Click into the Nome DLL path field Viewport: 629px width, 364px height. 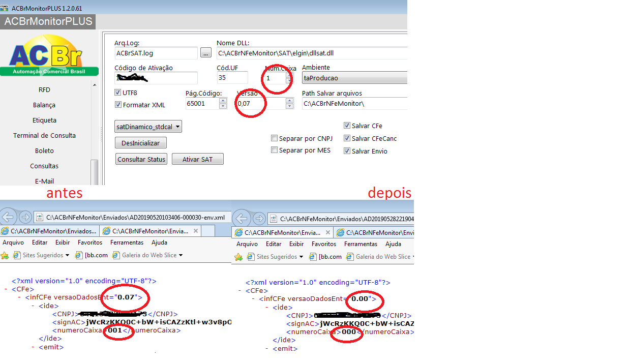click(312, 53)
